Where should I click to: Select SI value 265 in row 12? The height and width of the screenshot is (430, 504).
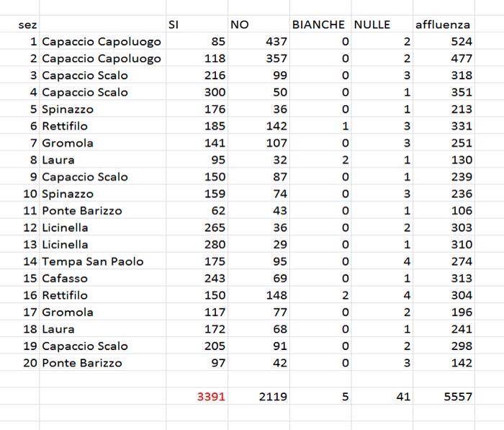pyautogui.click(x=197, y=228)
